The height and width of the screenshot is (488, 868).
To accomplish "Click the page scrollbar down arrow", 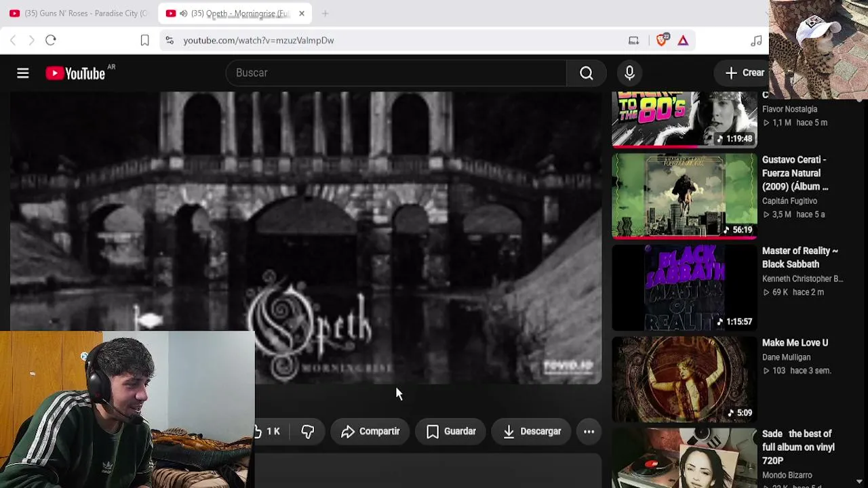I will (859, 482).
